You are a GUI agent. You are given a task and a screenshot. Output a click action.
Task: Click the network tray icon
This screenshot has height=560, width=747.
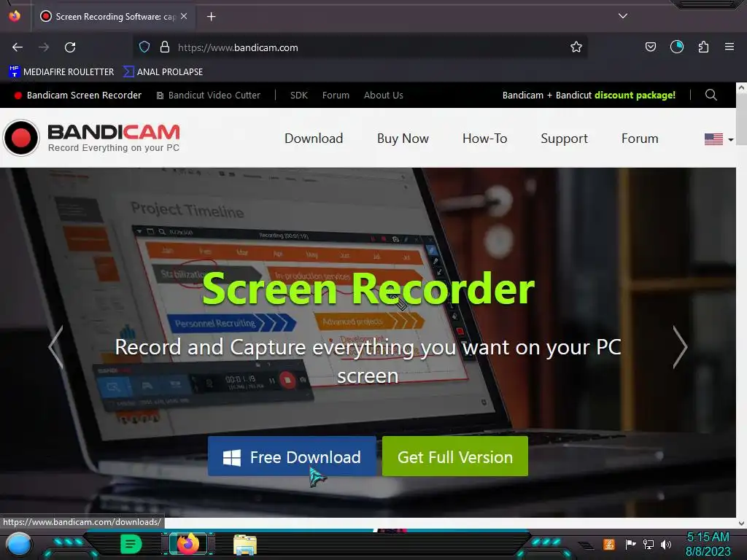point(648,544)
